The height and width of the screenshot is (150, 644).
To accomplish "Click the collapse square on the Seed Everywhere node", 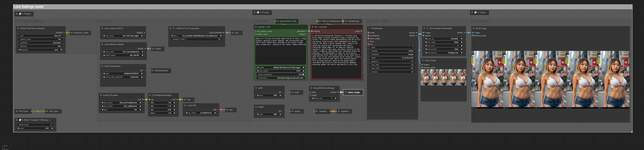I will click(x=102, y=66).
